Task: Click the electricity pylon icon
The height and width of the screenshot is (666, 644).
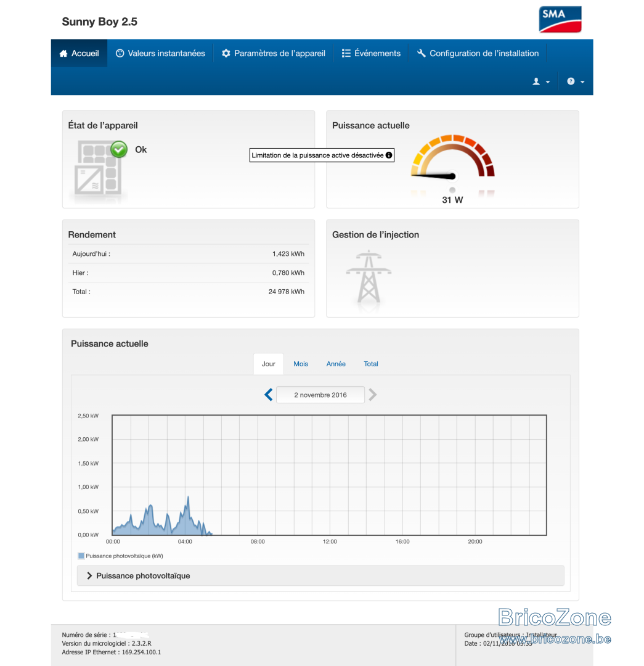Action: [x=369, y=276]
